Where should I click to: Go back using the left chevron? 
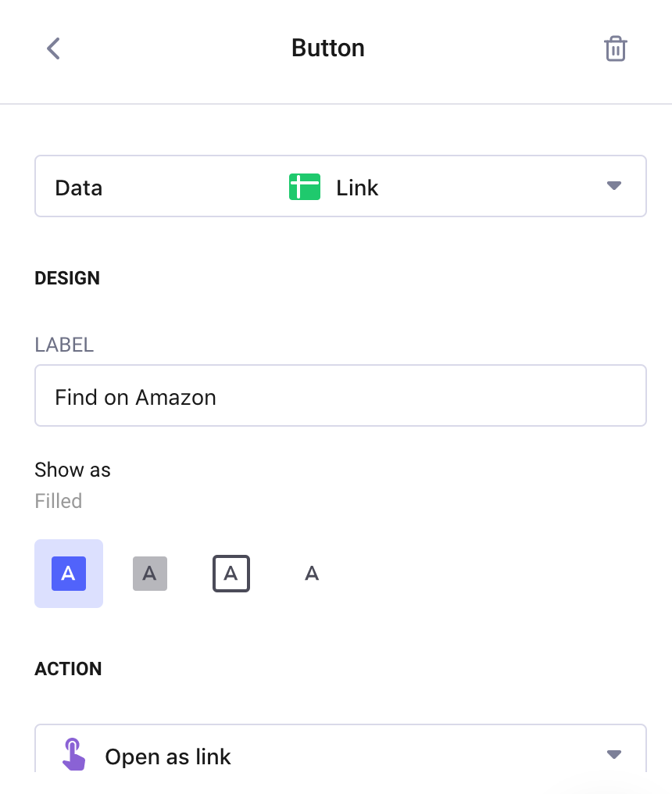pyautogui.click(x=53, y=48)
